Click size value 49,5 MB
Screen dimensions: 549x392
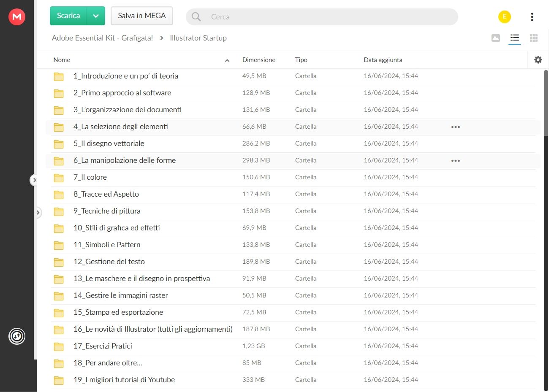tap(254, 76)
